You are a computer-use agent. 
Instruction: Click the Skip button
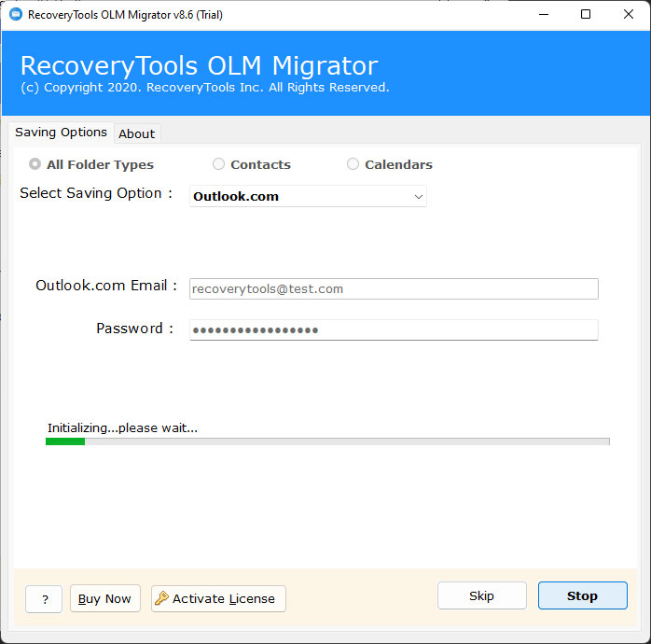[481, 595]
